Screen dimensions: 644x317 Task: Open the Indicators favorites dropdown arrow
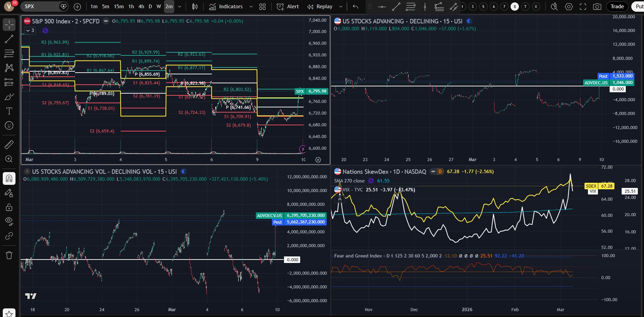point(251,7)
